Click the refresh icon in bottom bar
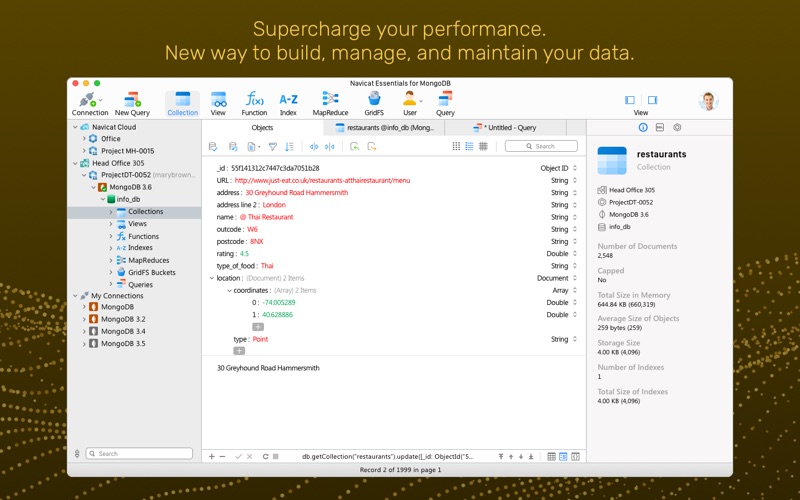 [x=265, y=457]
